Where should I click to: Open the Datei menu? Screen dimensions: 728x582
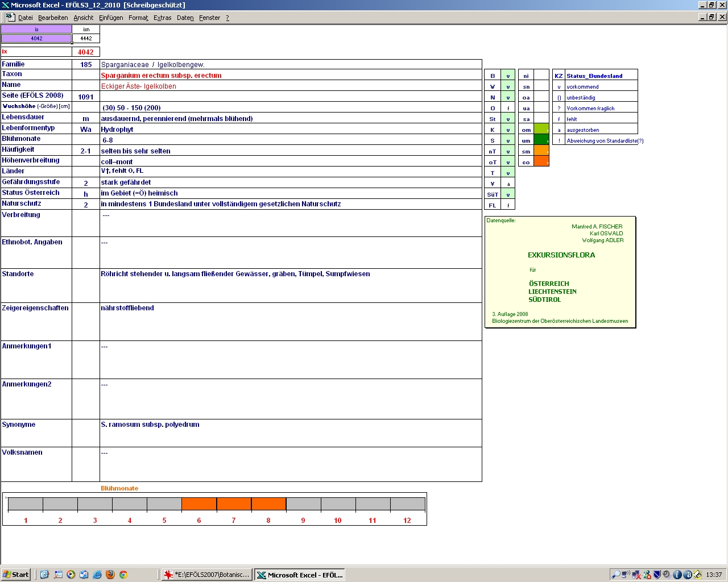(x=26, y=18)
